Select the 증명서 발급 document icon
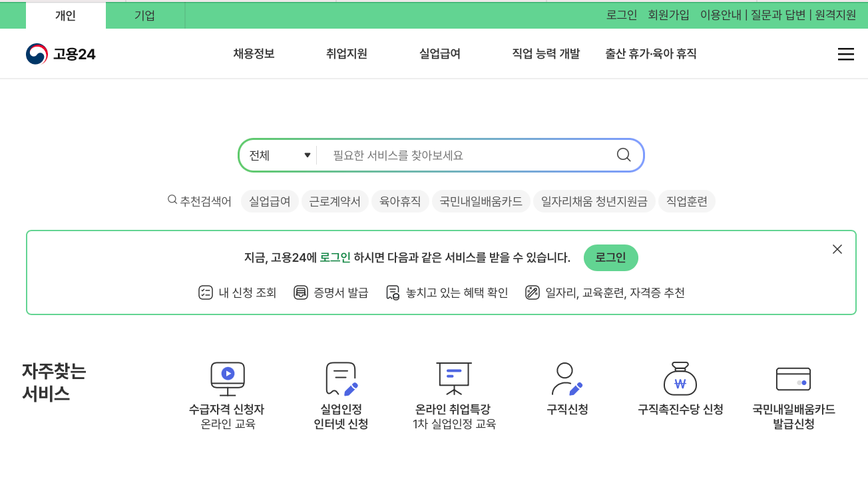868x481 pixels. click(300, 292)
